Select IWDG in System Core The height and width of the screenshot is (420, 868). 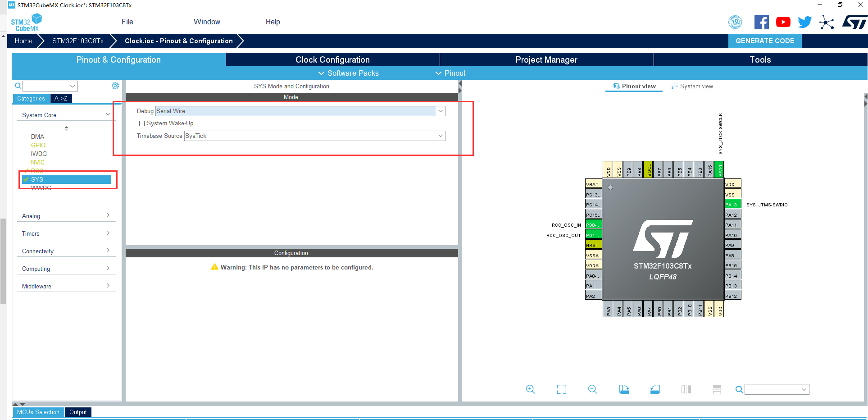[39, 154]
